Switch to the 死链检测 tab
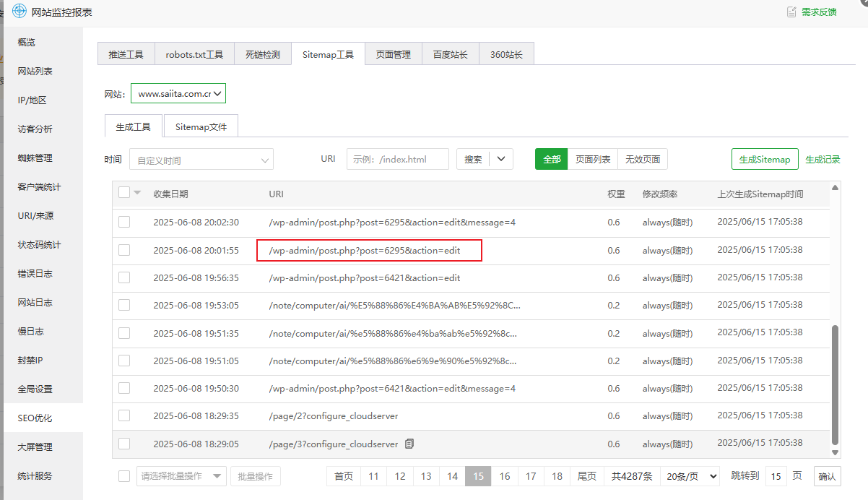868x500 pixels. pos(262,54)
